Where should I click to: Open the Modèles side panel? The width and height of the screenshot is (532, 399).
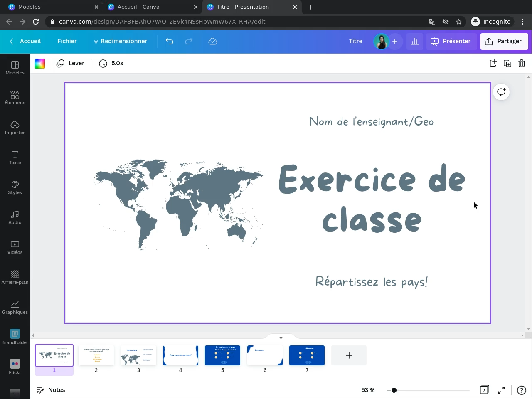15,68
